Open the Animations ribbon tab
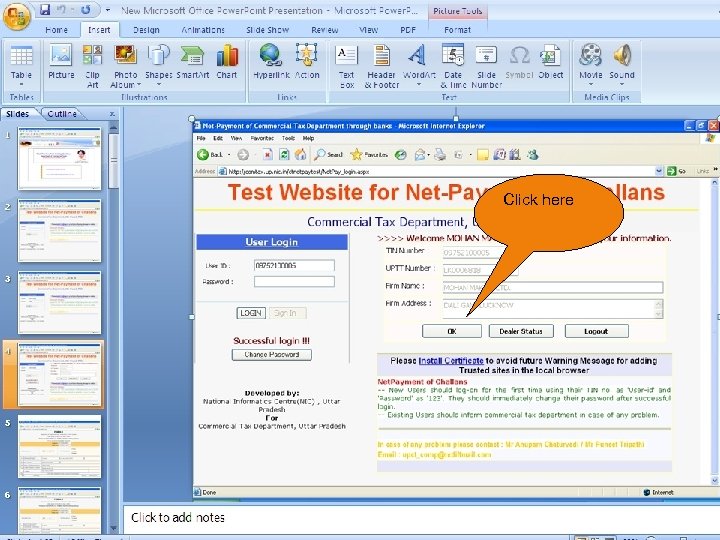Image resolution: width=720 pixels, height=540 pixels. 202,30
